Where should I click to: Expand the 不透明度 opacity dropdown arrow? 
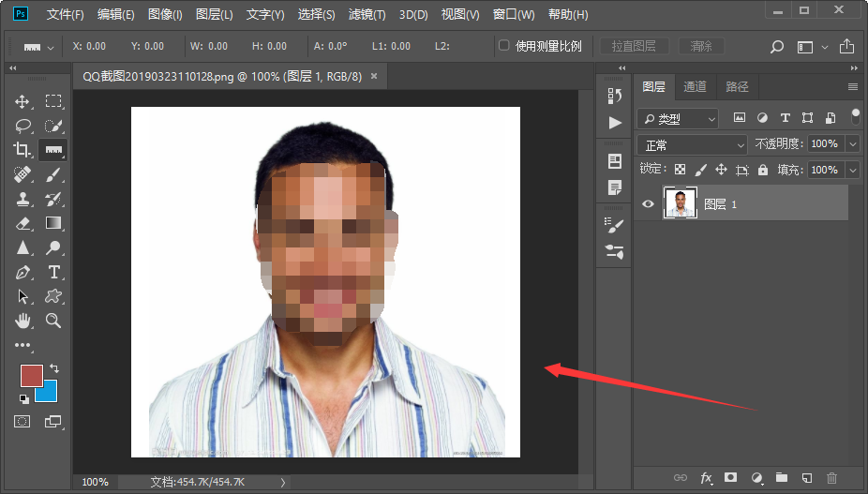coord(852,144)
